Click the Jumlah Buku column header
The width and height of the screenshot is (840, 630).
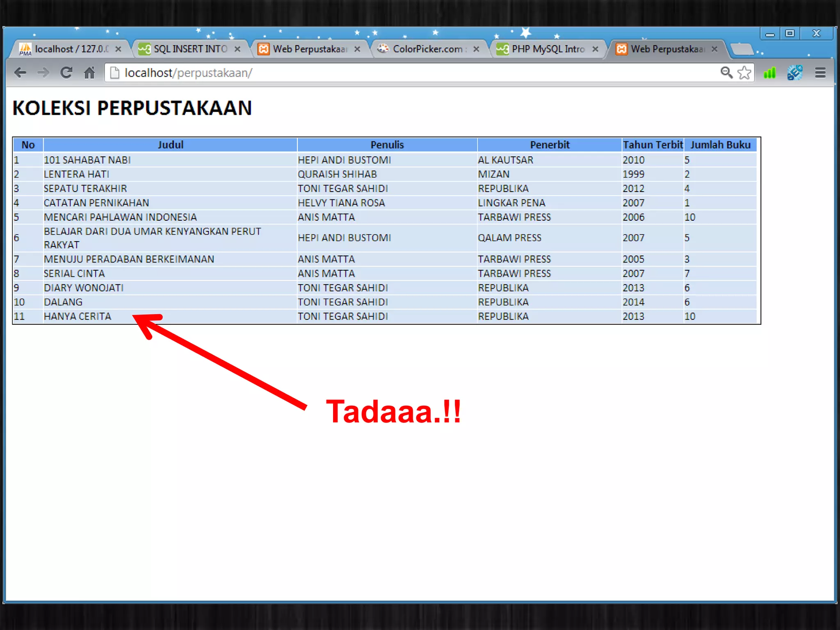click(x=720, y=145)
